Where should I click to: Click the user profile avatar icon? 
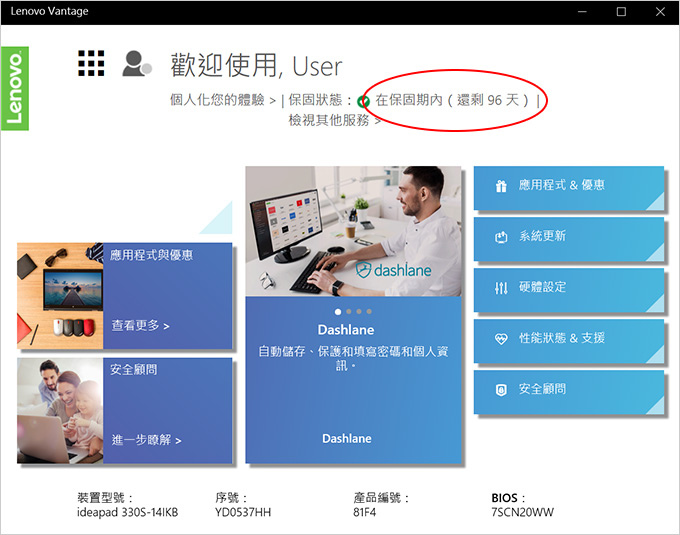[x=137, y=64]
